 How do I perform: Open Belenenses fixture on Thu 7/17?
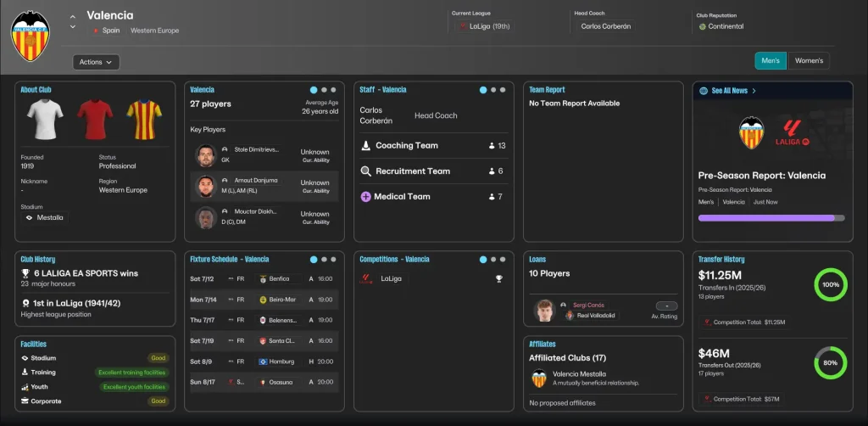(264, 320)
